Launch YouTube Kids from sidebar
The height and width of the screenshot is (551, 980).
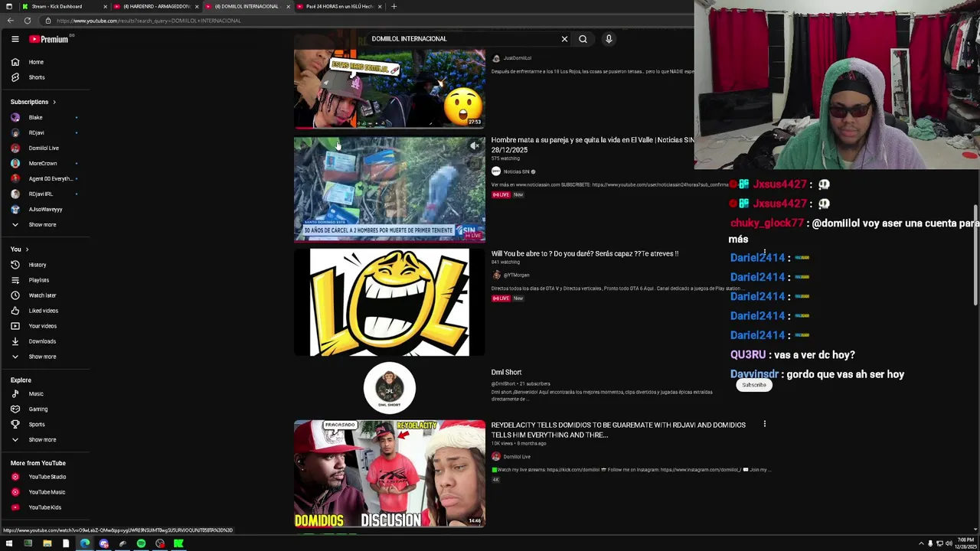[44, 507]
